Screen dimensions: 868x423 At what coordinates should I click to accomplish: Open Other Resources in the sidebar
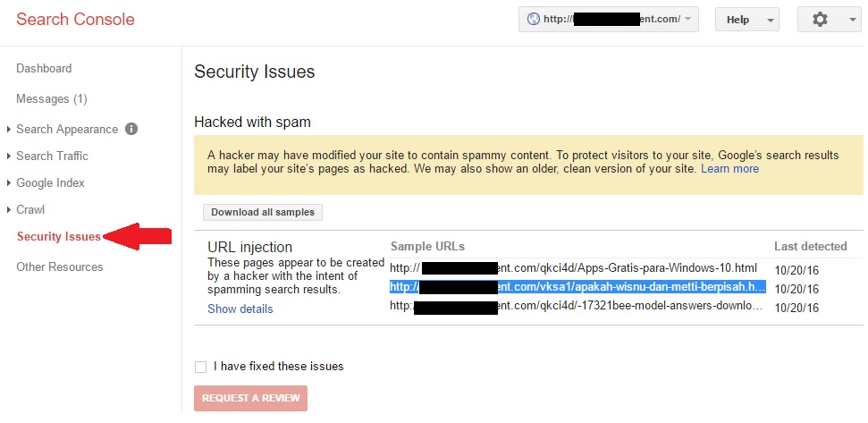coord(60,266)
